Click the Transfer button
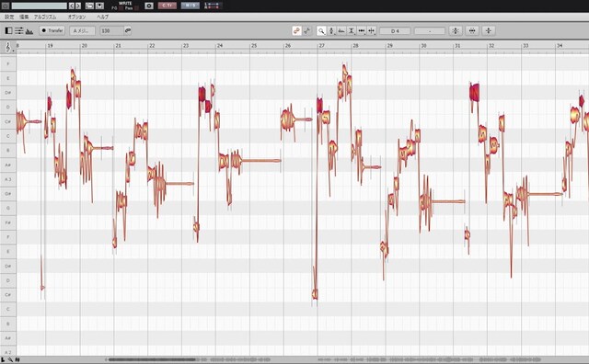Viewport: 589px width, 364px height. [52, 30]
